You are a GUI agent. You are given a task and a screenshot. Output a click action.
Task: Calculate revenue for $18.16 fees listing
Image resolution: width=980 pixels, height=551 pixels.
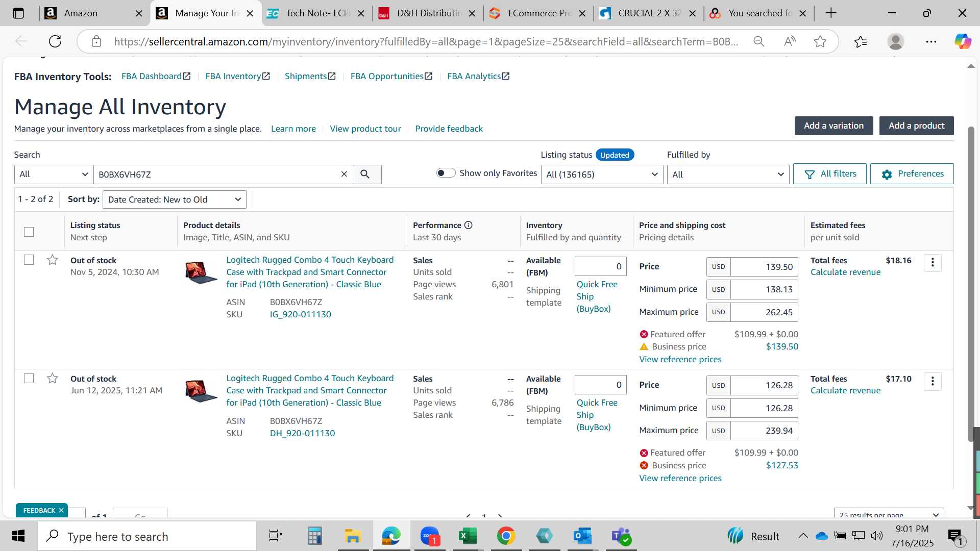click(845, 272)
